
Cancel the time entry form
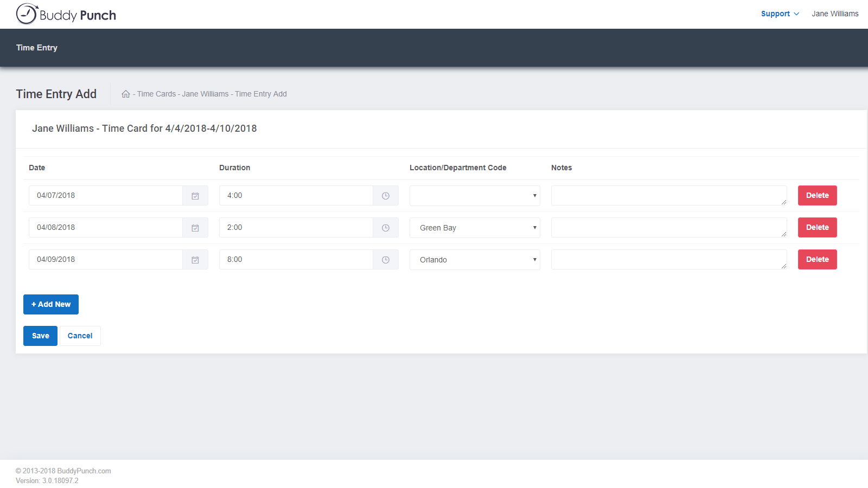(80, 336)
